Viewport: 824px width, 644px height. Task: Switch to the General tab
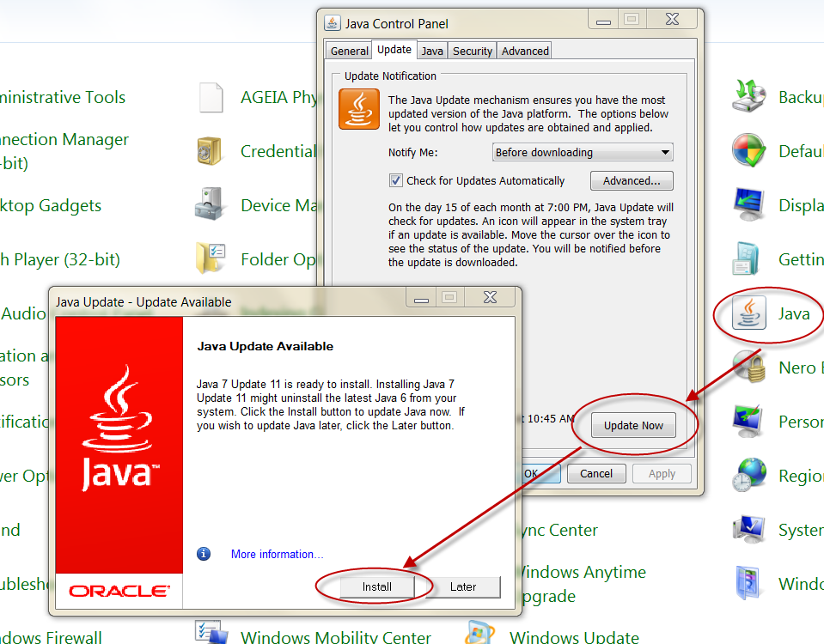click(x=349, y=51)
